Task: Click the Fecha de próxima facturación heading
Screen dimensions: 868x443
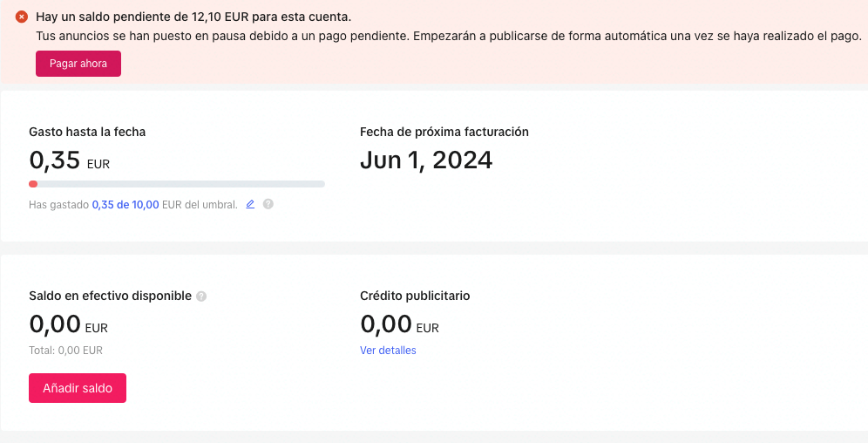Action: pyautogui.click(x=444, y=133)
